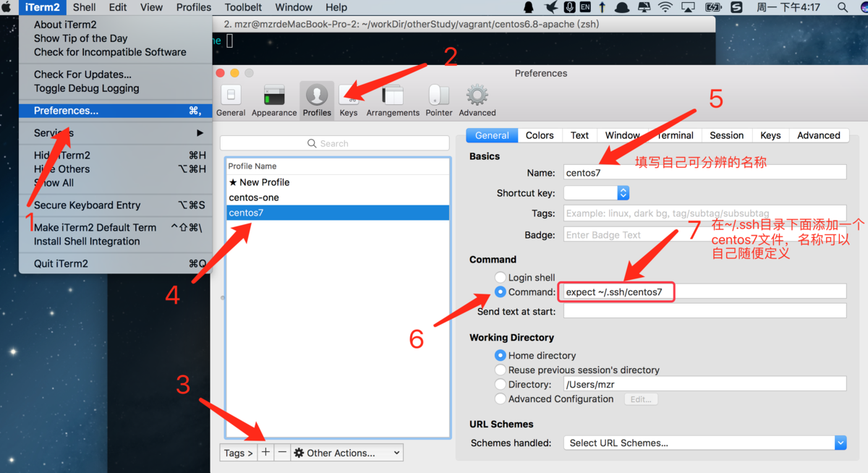Click the Wi-Fi icon in menu bar

[665, 7]
